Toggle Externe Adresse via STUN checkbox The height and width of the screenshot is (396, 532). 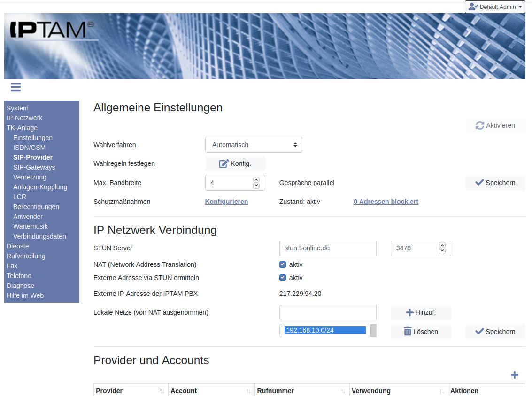(283, 278)
